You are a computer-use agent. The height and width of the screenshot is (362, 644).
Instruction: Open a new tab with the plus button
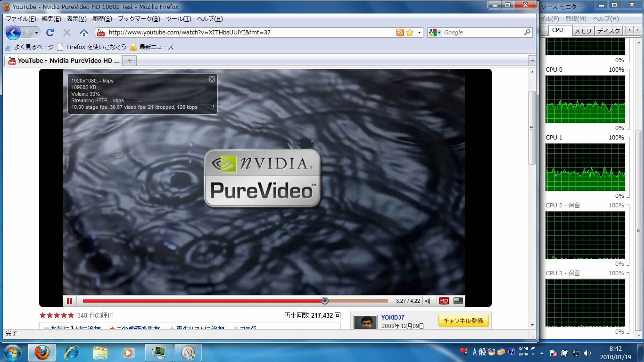click(130, 61)
